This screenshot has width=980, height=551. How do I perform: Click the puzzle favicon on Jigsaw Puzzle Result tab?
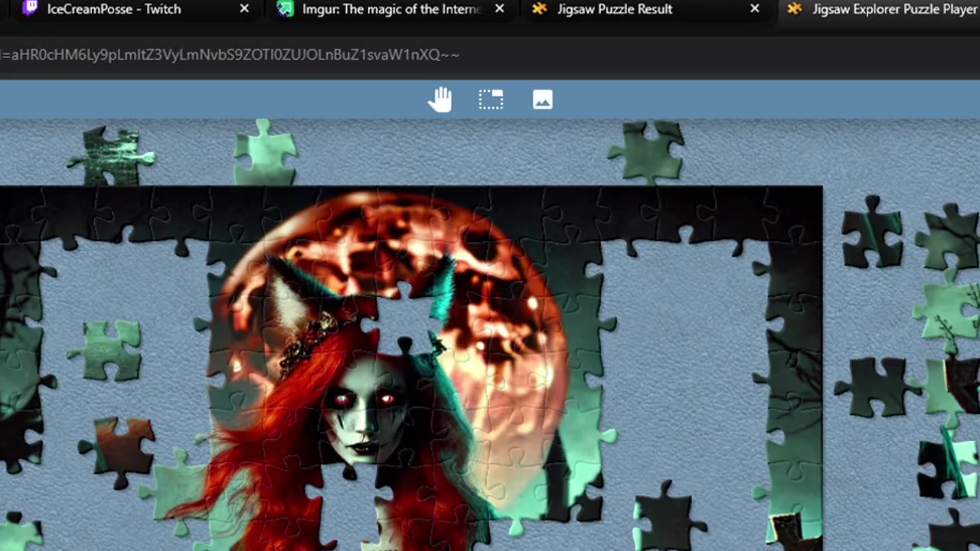540,8
